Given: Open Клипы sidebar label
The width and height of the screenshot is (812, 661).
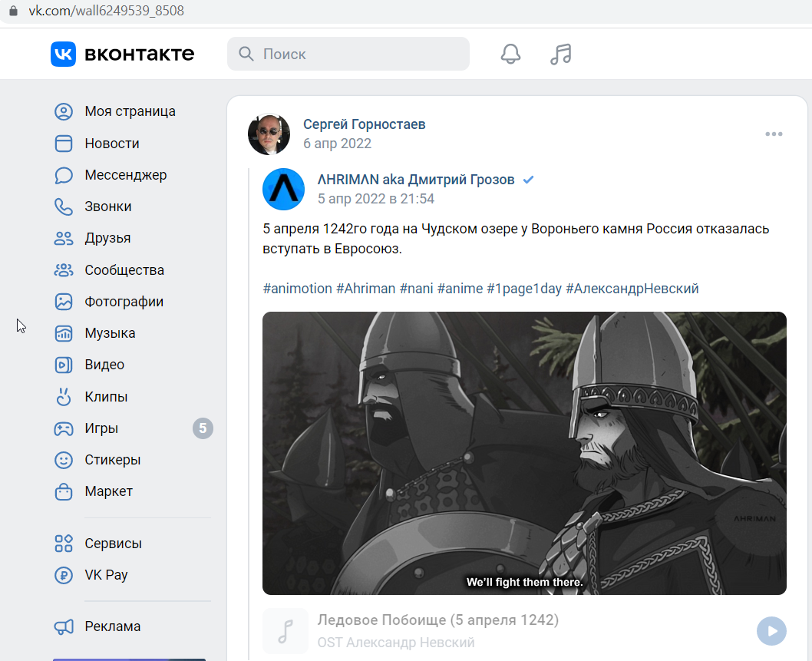Looking at the screenshot, I should coord(106,397).
